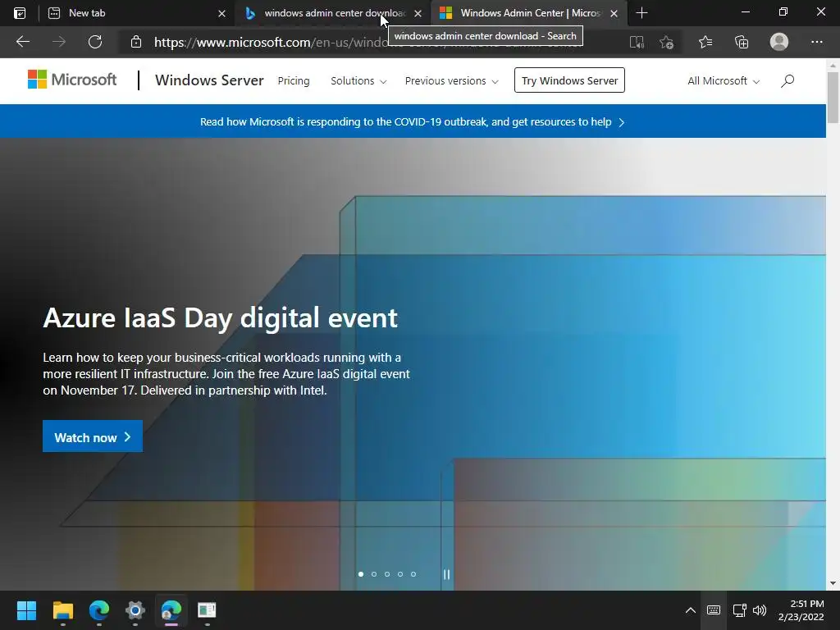Click the Watch now button
The image size is (840, 630).
[x=93, y=436]
